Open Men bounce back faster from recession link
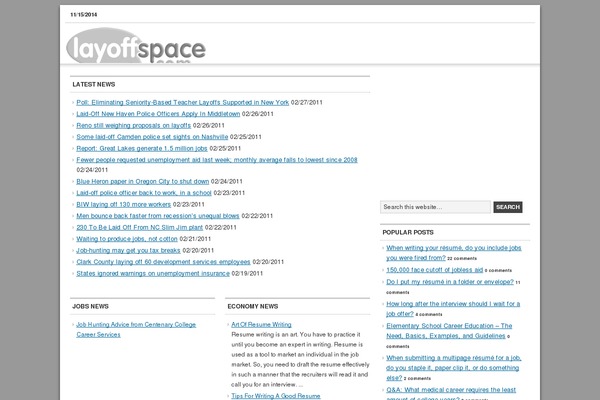This screenshot has width=600, height=400. [158, 216]
